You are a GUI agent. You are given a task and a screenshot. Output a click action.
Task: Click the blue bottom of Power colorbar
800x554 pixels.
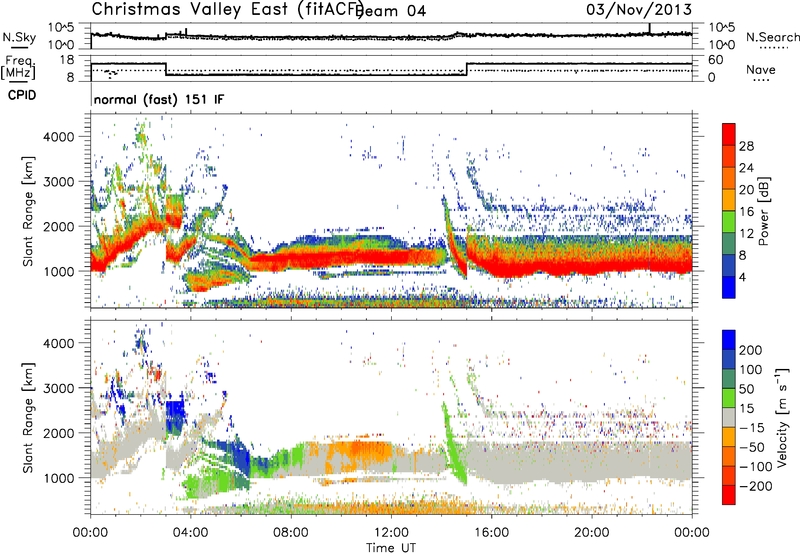pos(729,287)
